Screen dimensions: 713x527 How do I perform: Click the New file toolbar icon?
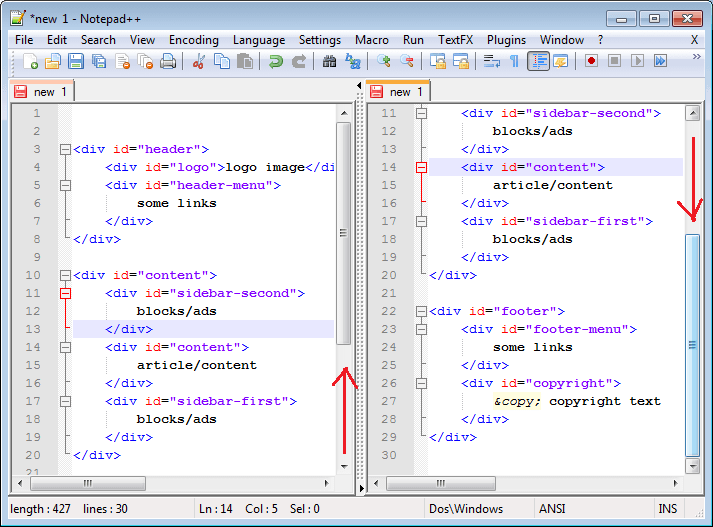[x=30, y=61]
